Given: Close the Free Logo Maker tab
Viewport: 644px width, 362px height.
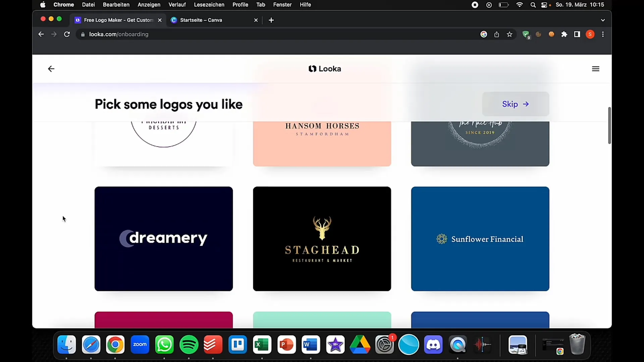Looking at the screenshot, I should tap(160, 20).
